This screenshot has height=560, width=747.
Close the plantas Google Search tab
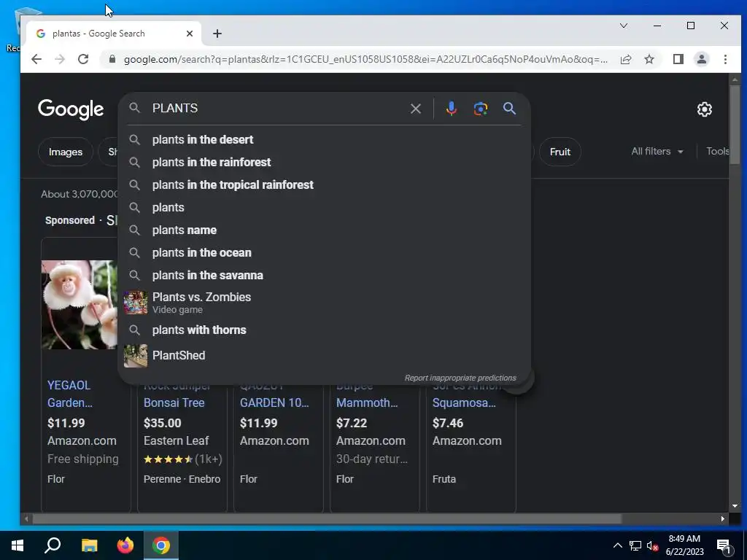[190, 34]
